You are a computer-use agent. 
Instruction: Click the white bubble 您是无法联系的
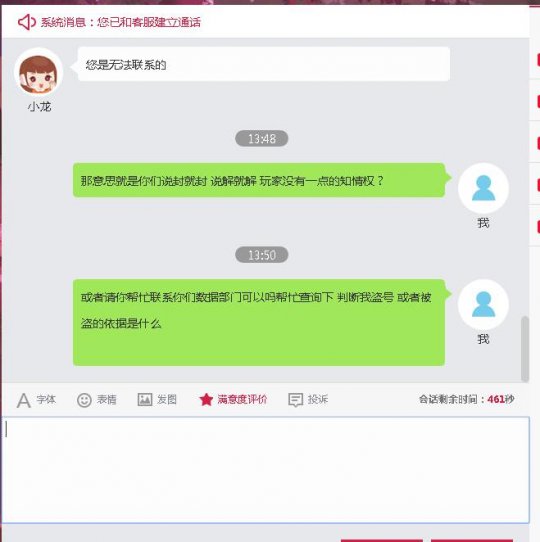(264, 64)
